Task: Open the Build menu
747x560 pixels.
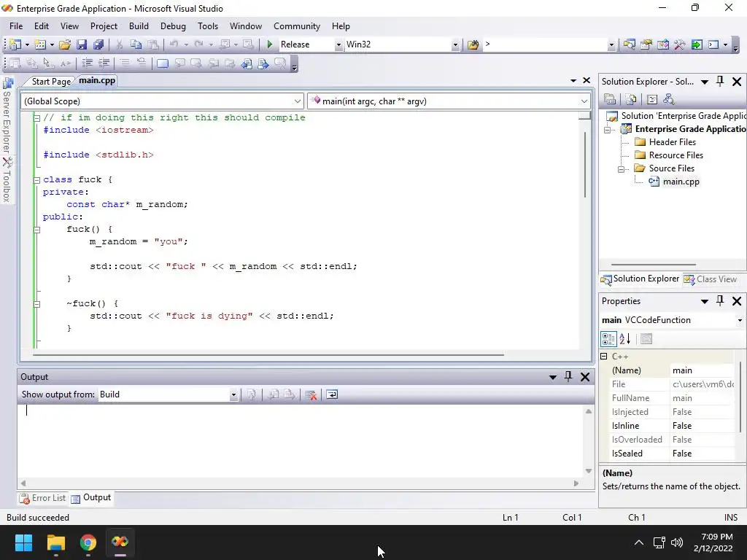Action: click(139, 26)
